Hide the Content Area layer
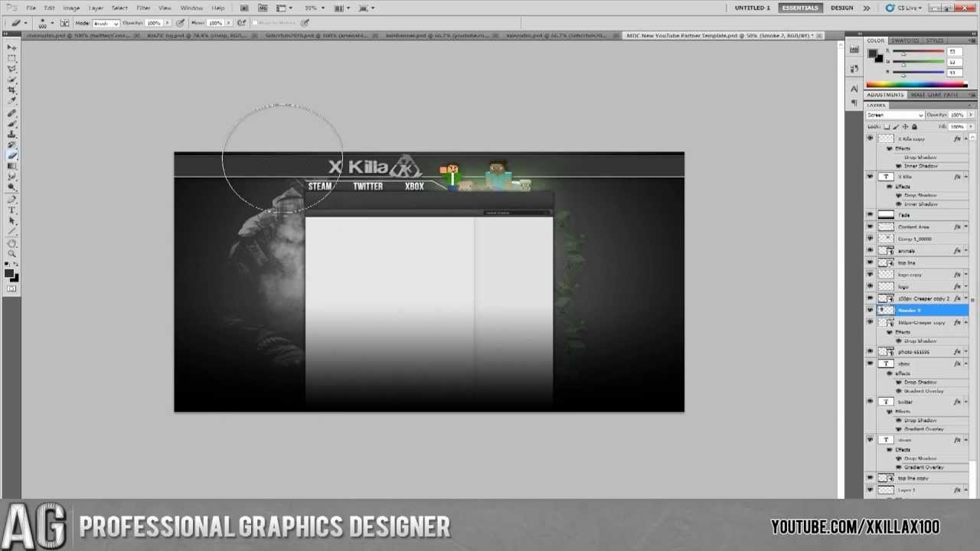 870,227
